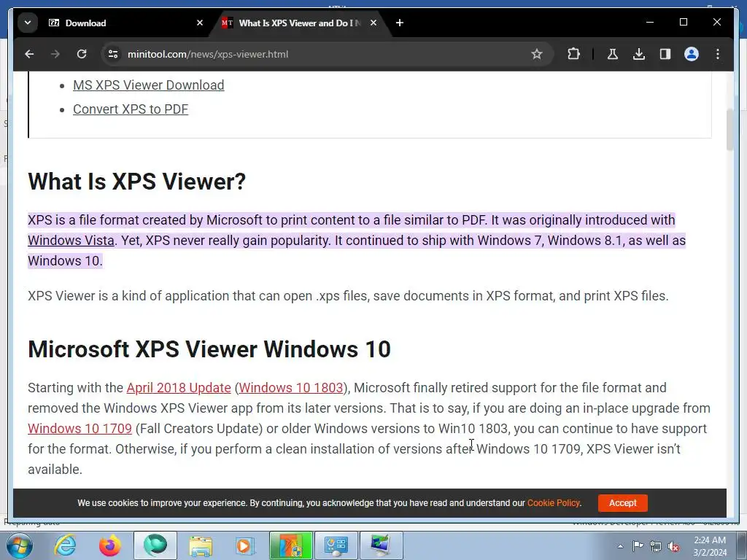Open Windows Media Player from taskbar

point(245,545)
